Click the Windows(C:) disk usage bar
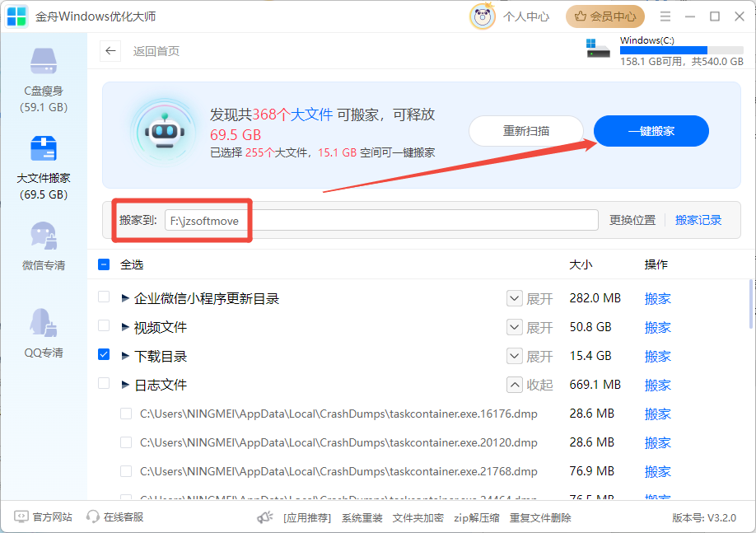This screenshot has width=756, height=533. point(682,50)
